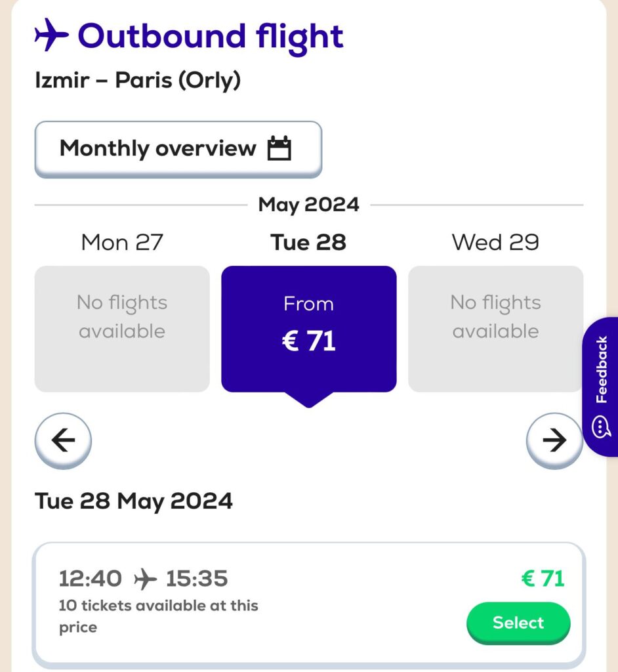Select the Wed 29 no flights tile
This screenshot has width=618, height=672.
(495, 329)
